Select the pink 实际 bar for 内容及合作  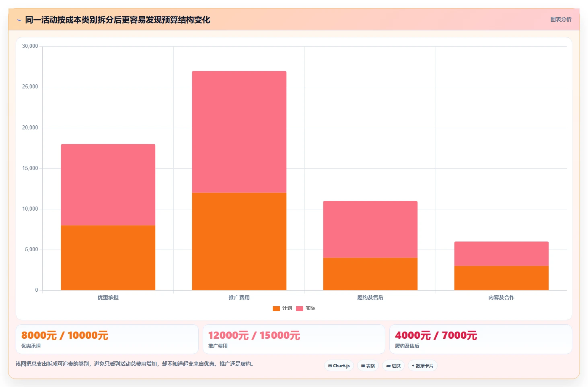(x=502, y=254)
